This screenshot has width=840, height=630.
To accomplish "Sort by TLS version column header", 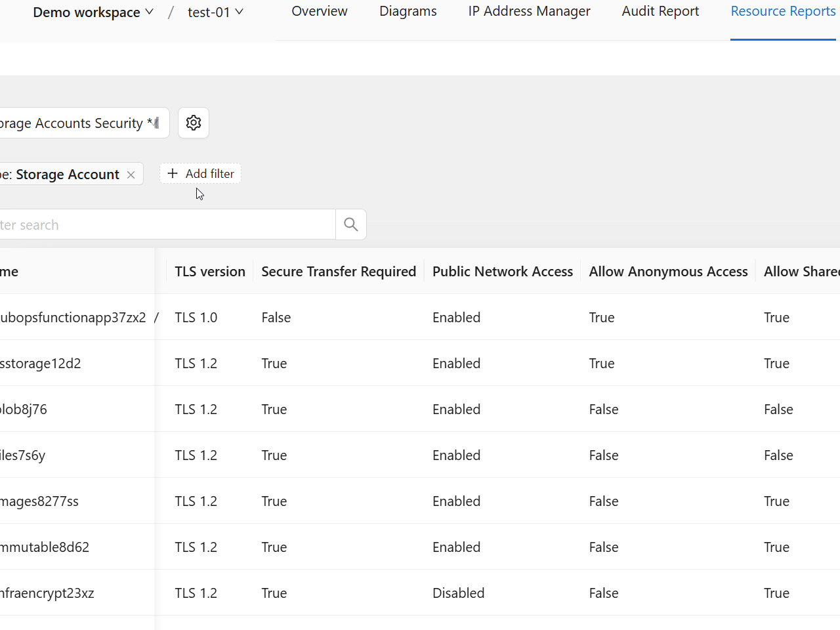I will point(210,271).
